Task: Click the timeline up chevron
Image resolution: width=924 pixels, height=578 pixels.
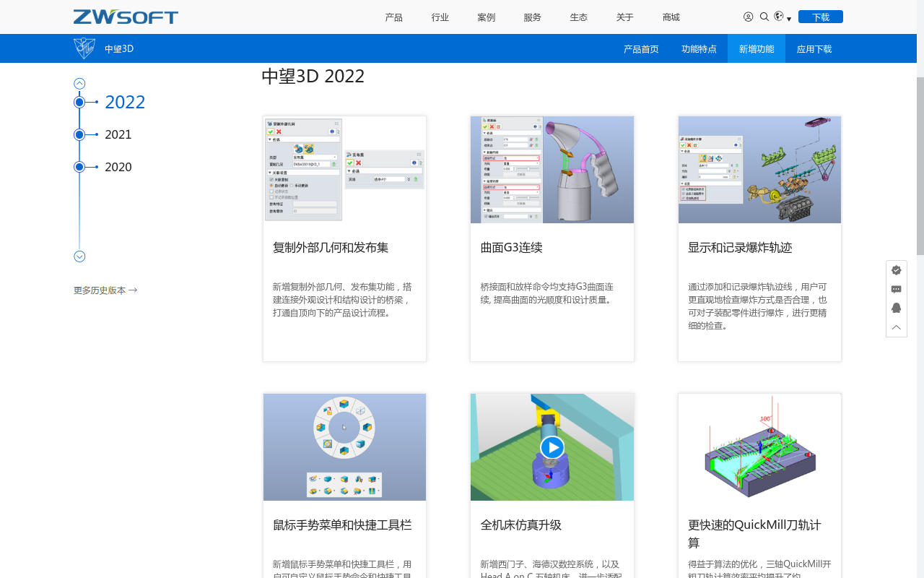Action: tap(79, 84)
